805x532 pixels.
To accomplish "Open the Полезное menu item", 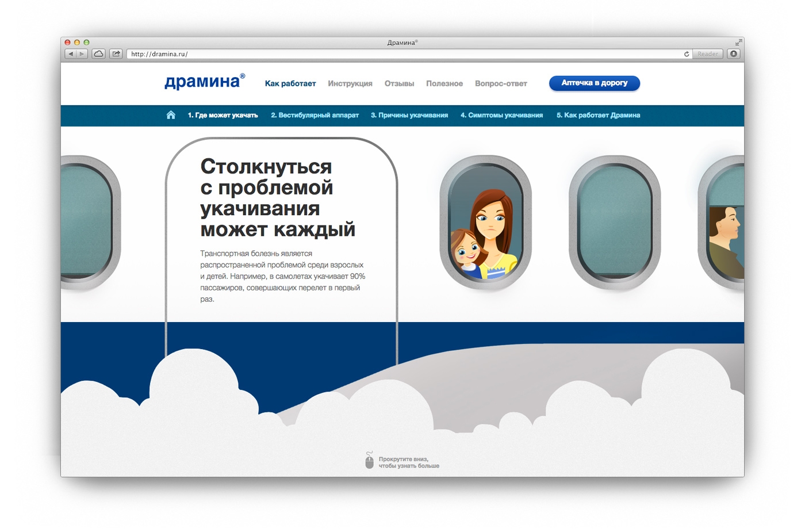I will pos(444,83).
